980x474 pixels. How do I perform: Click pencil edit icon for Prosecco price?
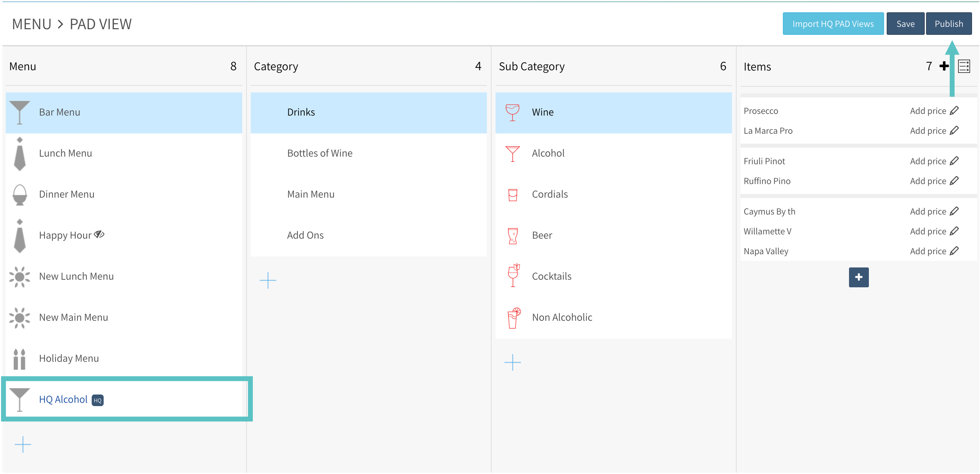pyautogui.click(x=954, y=111)
